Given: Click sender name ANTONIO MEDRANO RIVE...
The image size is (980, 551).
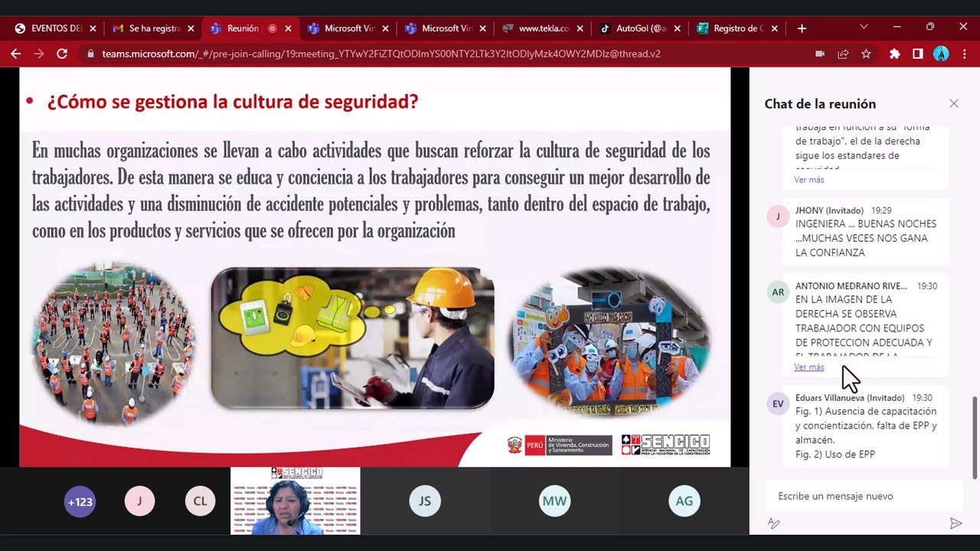Looking at the screenshot, I should pyautogui.click(x=851, y=285).
